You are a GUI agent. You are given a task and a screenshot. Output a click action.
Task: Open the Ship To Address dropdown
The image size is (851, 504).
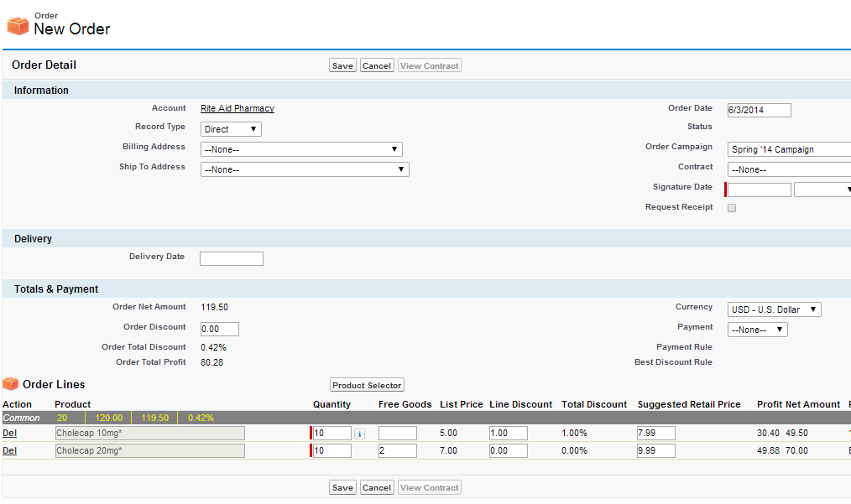(x=305, y=169)
